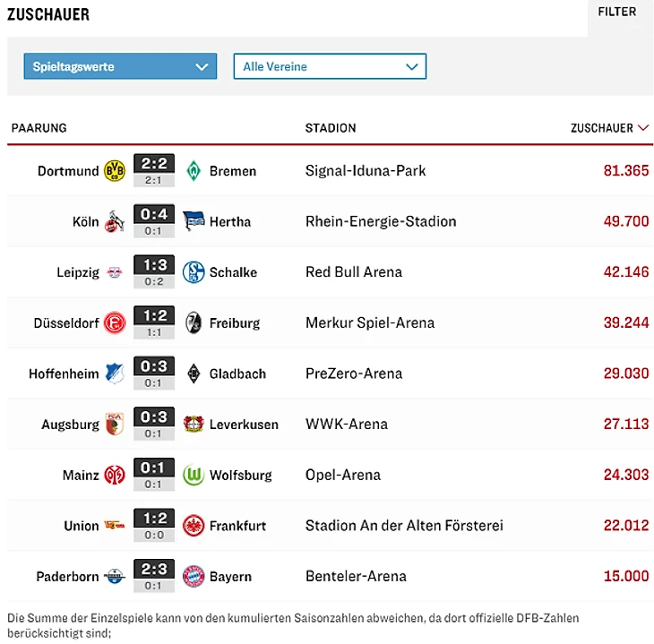Click the VfL Wolfsburg green logo
The width and height of the screenshot is (654, 644).
pyautogui.click(x=194, y=475)
